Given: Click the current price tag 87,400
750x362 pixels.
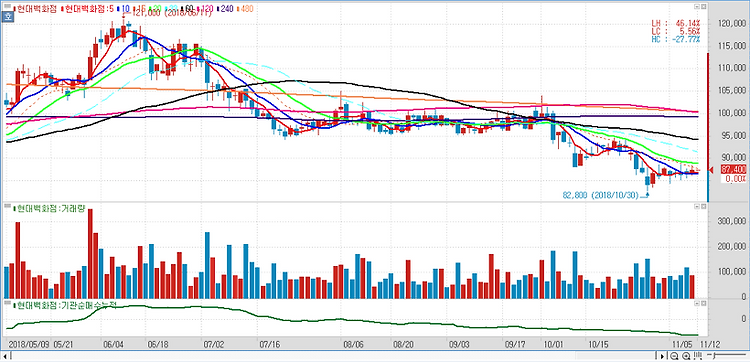Looking at the screenshot, I should coord(733,169).
